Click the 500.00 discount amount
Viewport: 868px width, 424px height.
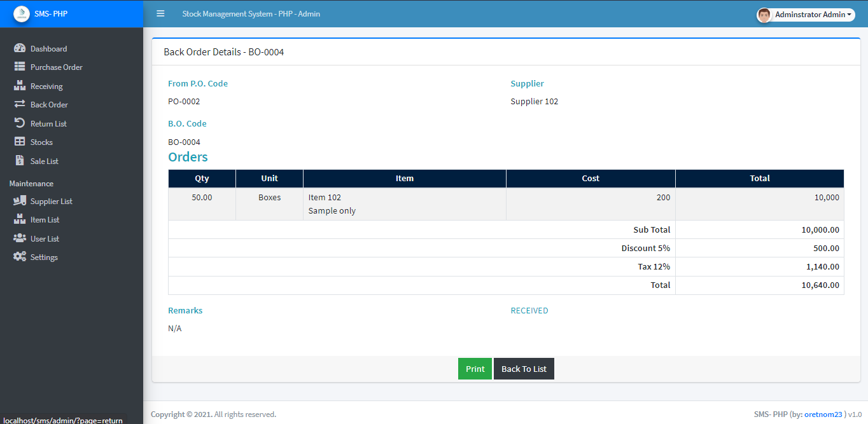[826, 248]
